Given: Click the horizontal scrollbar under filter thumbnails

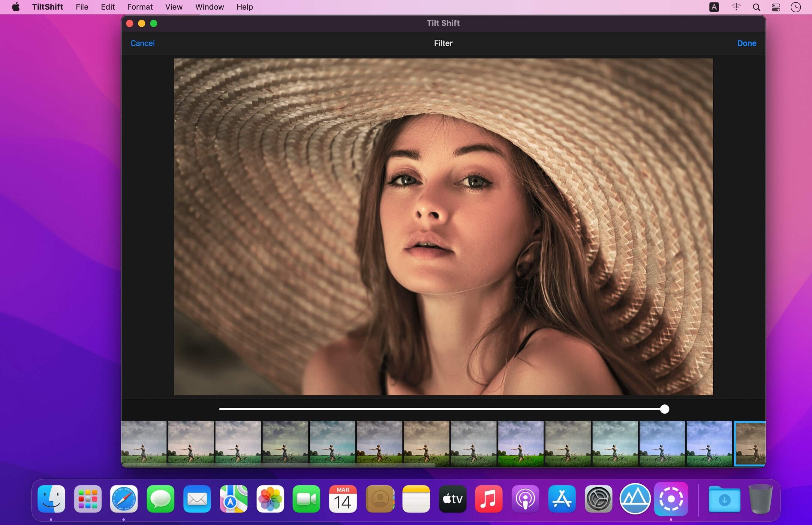Looking at the screenshot, I should coord(278,465).
